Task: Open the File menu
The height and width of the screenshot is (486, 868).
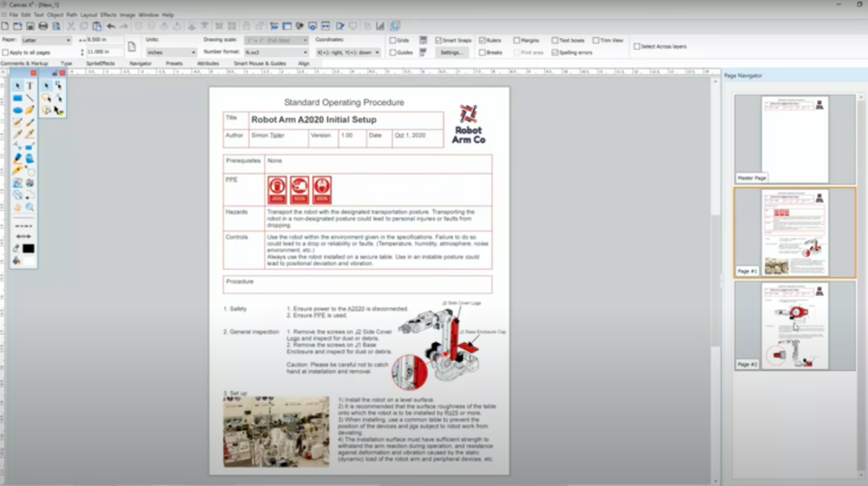Action: 14,15
